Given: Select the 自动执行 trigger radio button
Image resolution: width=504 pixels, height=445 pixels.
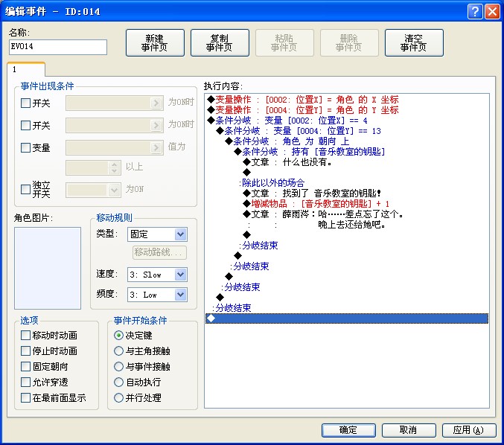Looking at the screenshot, I should click(x=118, y=382).
